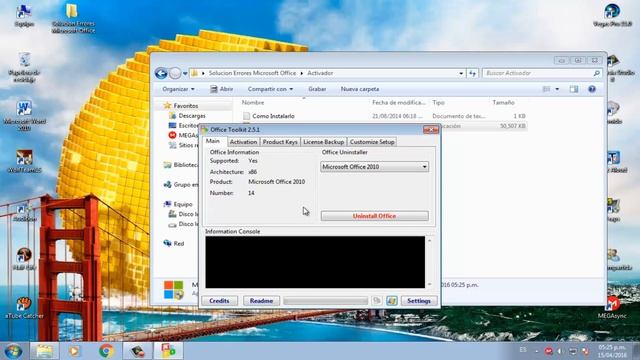Click the Office Toolkit progress bar
Viewport: 640px width, 360px height.
(x=325, y=301)
